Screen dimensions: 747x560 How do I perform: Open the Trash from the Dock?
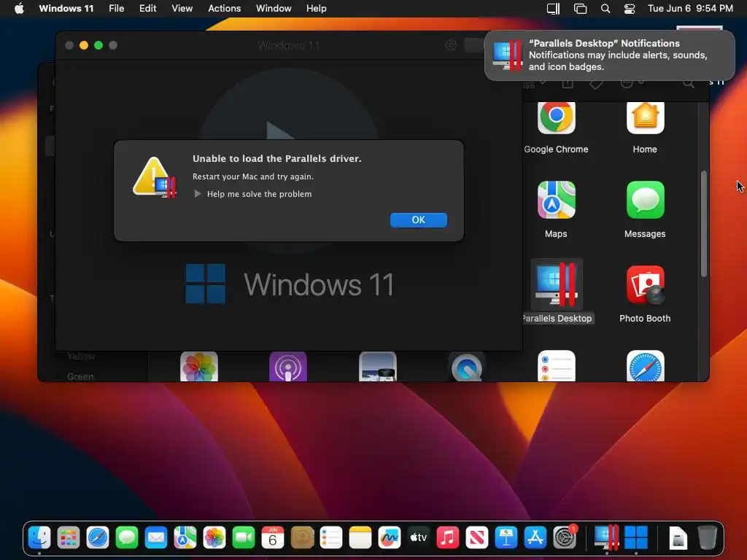[x=707, y=538]
